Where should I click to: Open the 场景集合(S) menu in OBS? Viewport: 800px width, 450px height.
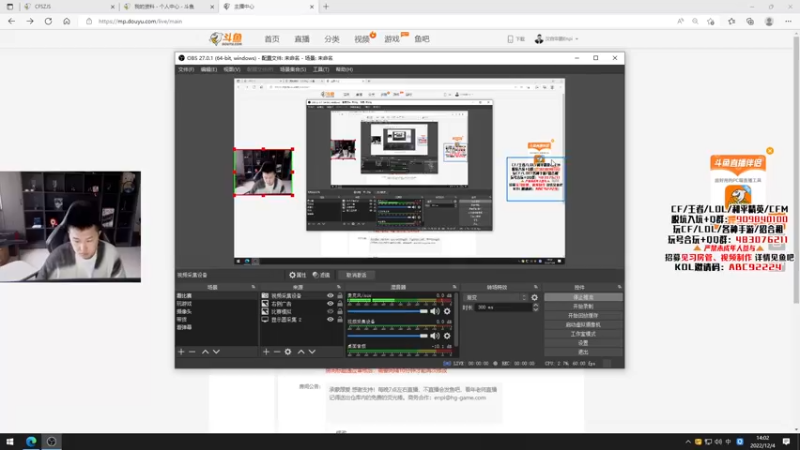tap(292, 69)
